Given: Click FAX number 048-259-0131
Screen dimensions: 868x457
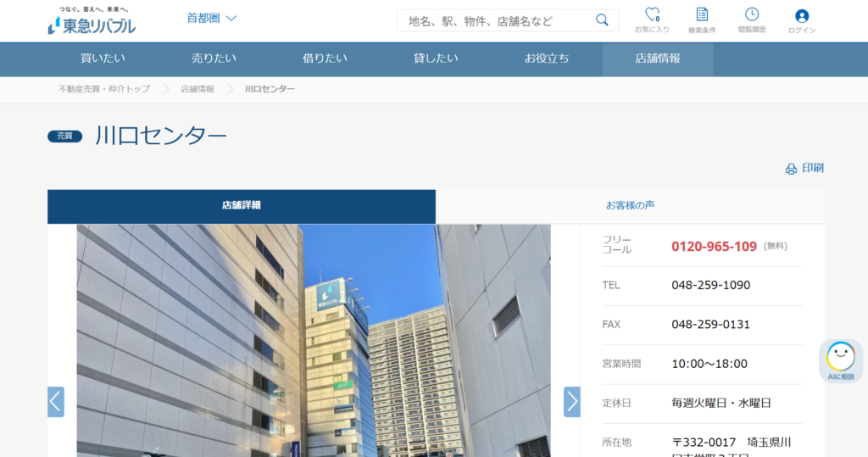Looking at the screenshot, I should click(x=711, y=325).
